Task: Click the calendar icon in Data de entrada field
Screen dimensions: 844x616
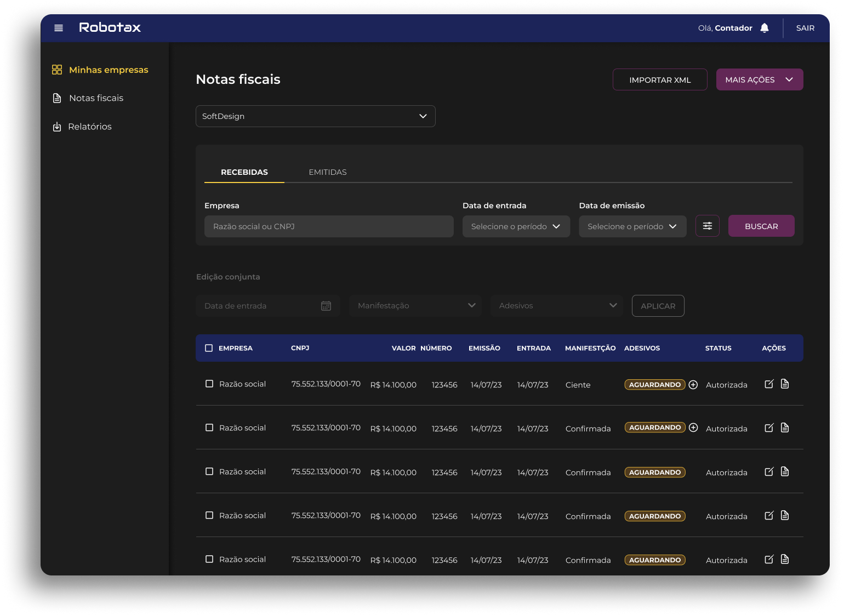Action: point(326,306)
